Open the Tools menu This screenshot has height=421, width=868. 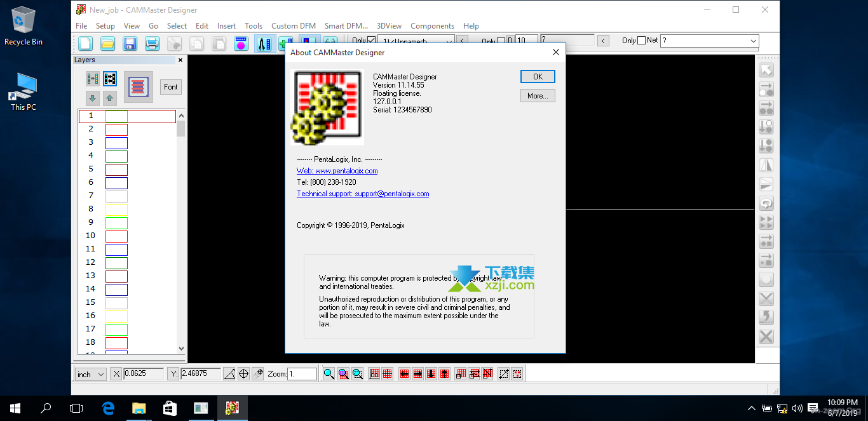[x=254, y=26]
